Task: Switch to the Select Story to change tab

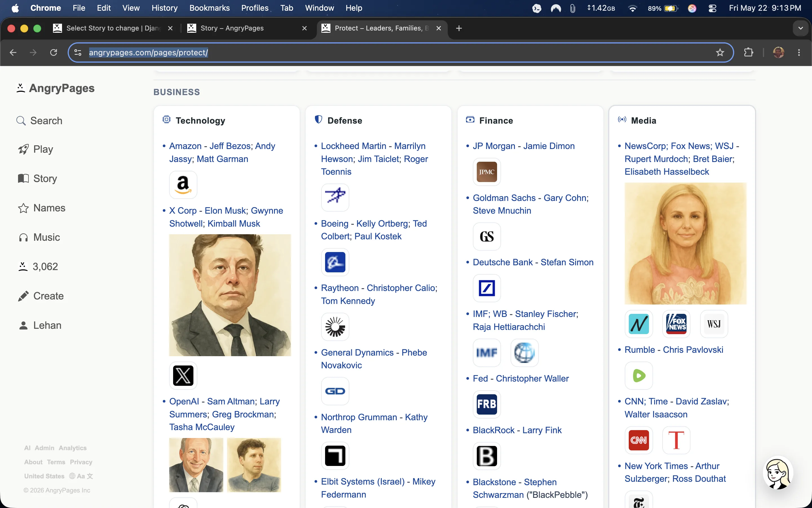Action: pyautogui.click(x=113, y=28)
